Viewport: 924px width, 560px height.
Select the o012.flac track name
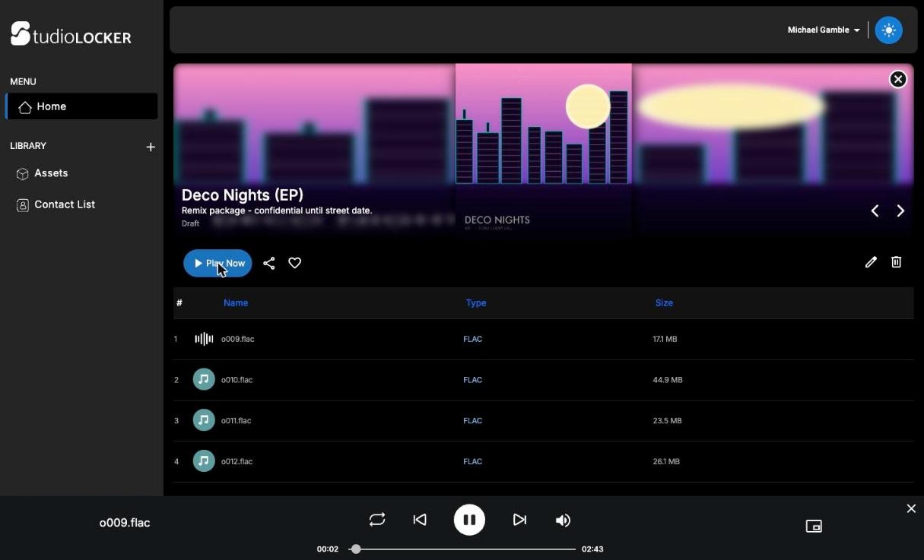tap(237, 462)
